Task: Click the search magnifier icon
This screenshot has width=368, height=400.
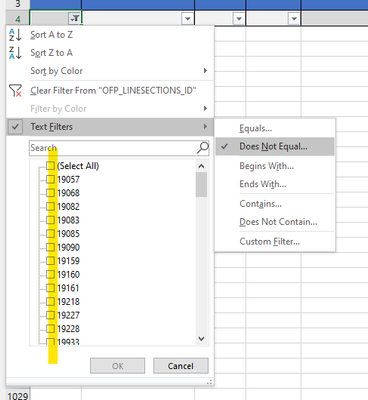Action: pyautogui.click(x=203, y=147)
